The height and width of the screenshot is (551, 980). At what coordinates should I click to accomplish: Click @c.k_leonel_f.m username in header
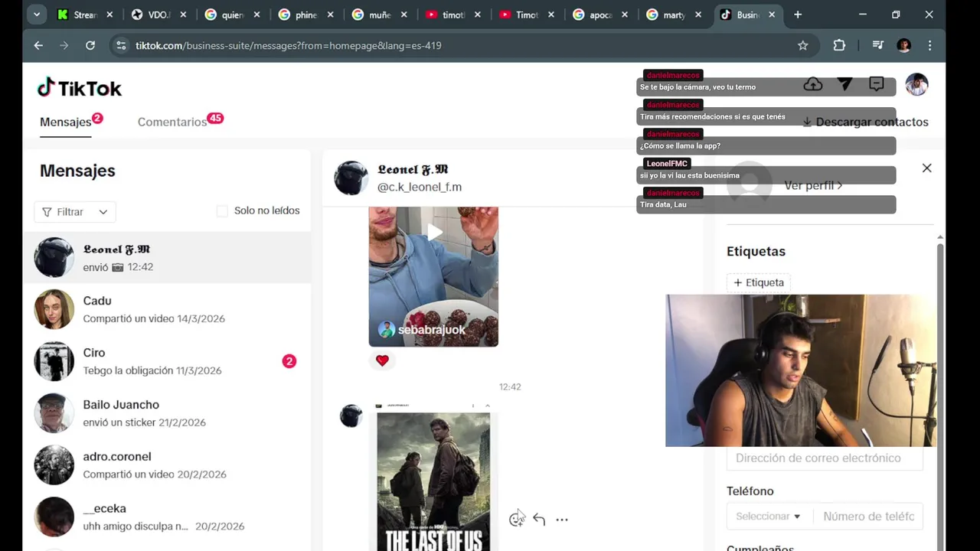420,187
